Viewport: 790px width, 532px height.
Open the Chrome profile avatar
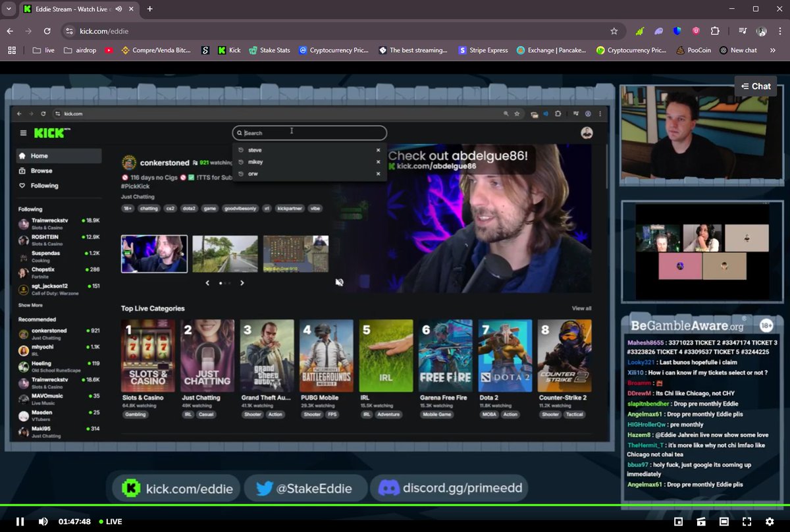(762, 31)
